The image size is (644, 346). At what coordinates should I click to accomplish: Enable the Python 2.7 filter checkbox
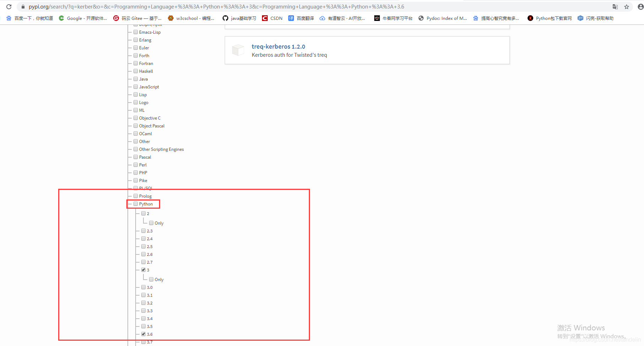click(x=143, y=262)
